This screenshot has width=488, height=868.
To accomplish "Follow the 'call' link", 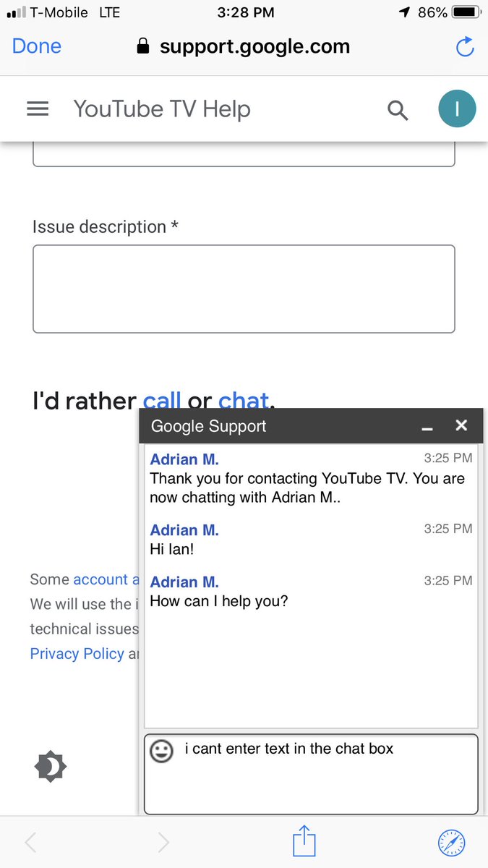I will click(163, 400).
